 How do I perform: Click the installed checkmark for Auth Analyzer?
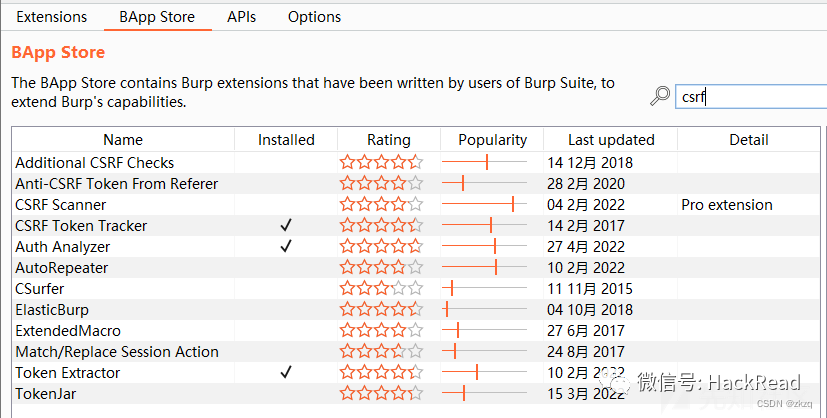click(286, 247)
